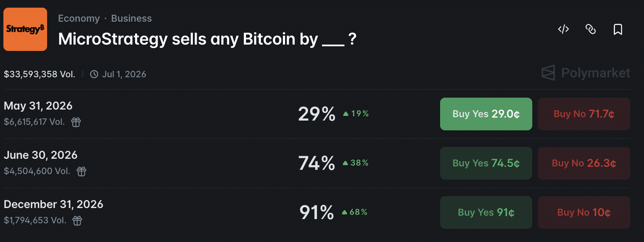Open the MicroStrategy sells any Bitcoin title
Image resolution: width=644 pixels, height=242 pixels.
click(207, 39)
